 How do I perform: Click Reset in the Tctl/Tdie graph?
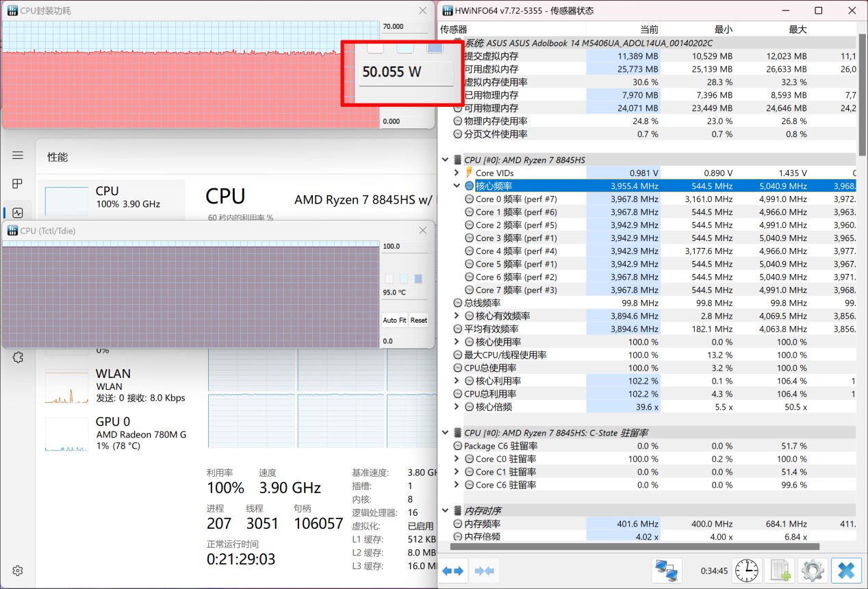[x=419, y=320]
